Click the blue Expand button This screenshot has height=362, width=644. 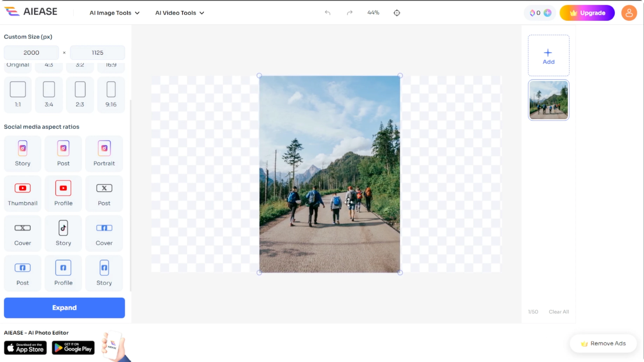[64, 308]
